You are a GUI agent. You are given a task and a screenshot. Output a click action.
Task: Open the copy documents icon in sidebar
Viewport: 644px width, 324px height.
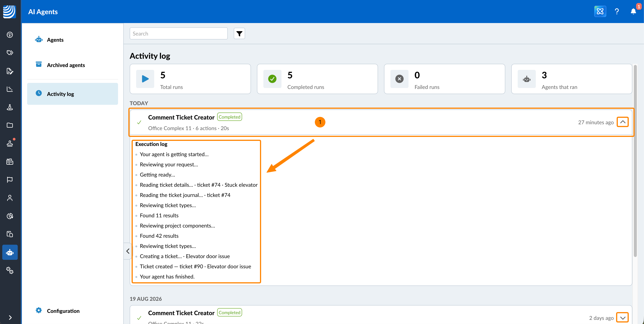click(10, 234)
